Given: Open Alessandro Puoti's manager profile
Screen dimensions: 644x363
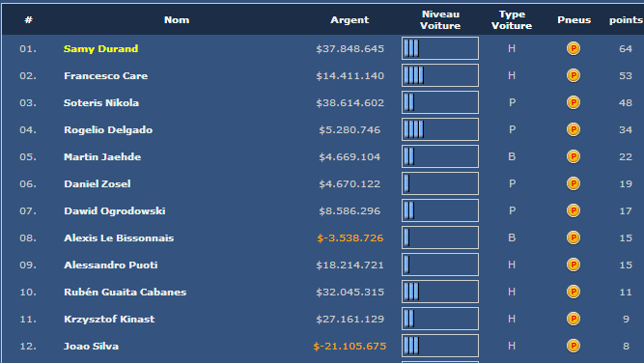Looking at the screenshot, I should [x=111, y=265].
